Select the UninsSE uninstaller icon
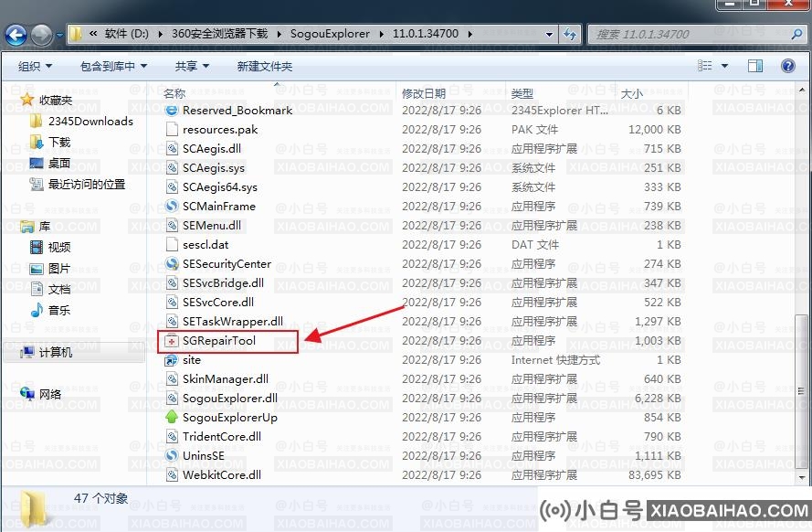Viewport: 812px width, 532px height. tap(172, 455)
